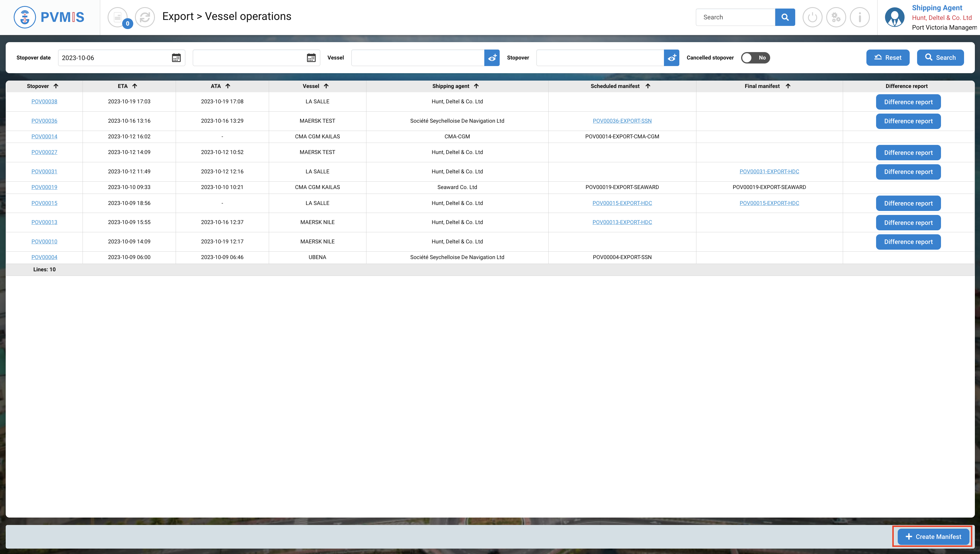
Task: Open the notifications document icon
Action: point(118,17)
